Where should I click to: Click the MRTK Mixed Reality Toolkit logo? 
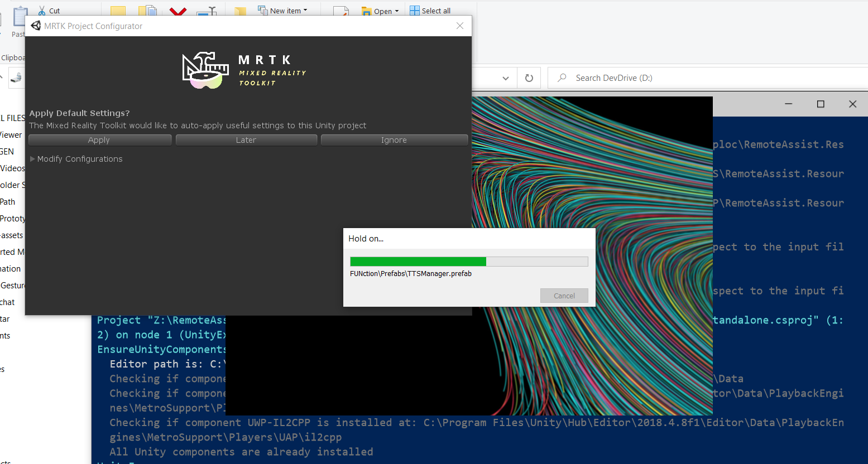(244, 71)
